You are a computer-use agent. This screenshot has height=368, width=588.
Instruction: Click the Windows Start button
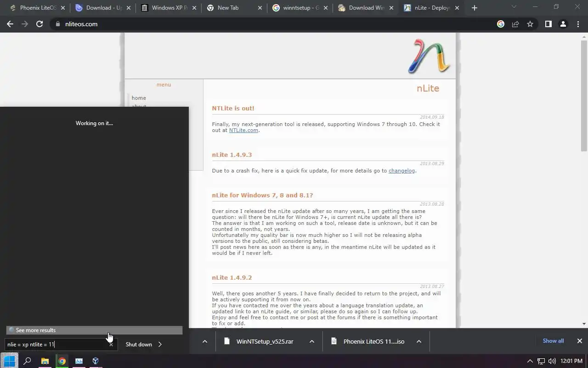(9, 361)
